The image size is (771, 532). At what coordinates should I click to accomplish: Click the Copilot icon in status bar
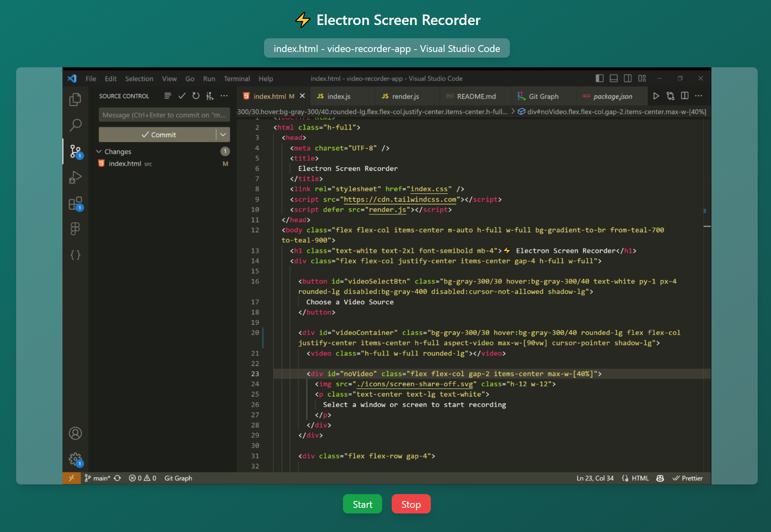pyautogui.click(x=660, y=478)
